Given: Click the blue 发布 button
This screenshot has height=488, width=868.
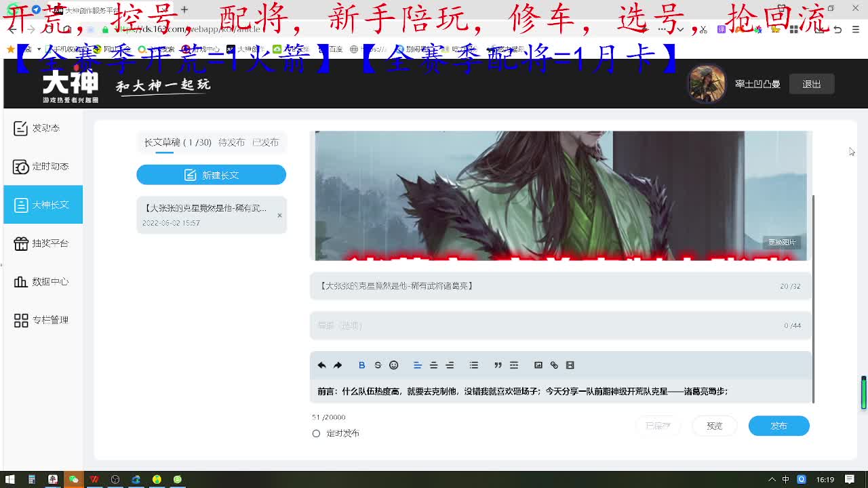Looking at the screenshot, I should 778,426.
